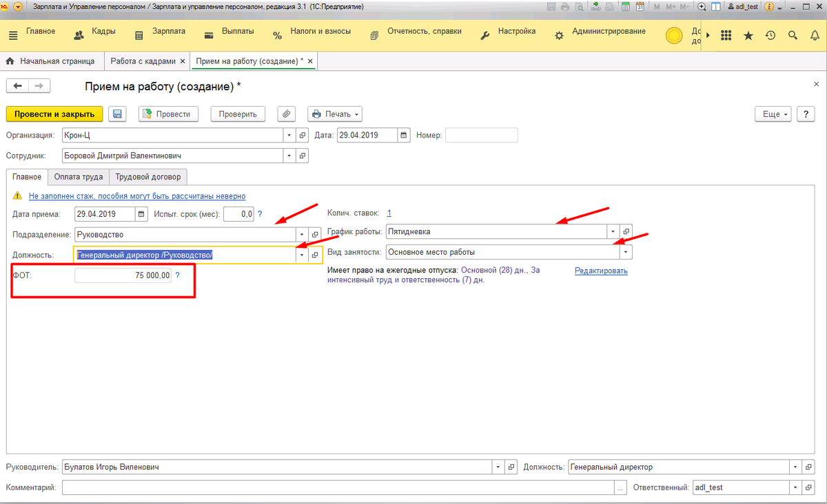Viewport: 827px width, 504px height.
Task: Click into the Комментарий field
Action: (338, 487)
